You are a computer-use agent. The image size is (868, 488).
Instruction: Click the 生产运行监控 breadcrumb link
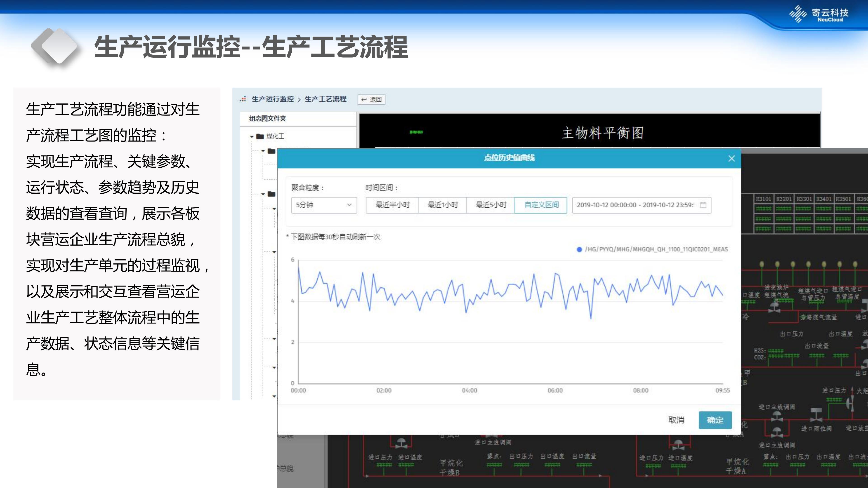[x=273, y=99]
